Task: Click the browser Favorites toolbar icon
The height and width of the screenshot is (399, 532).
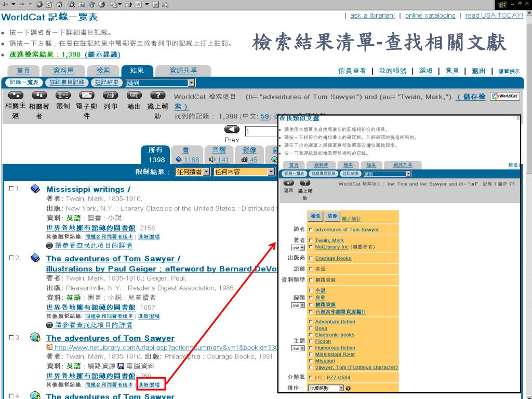Action: [82, 4]
